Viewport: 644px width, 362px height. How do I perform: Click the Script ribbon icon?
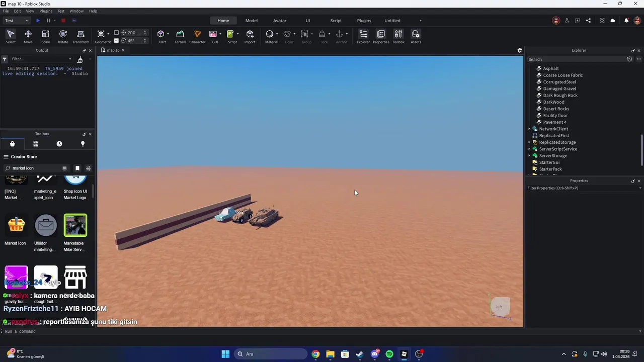point(230,34)
